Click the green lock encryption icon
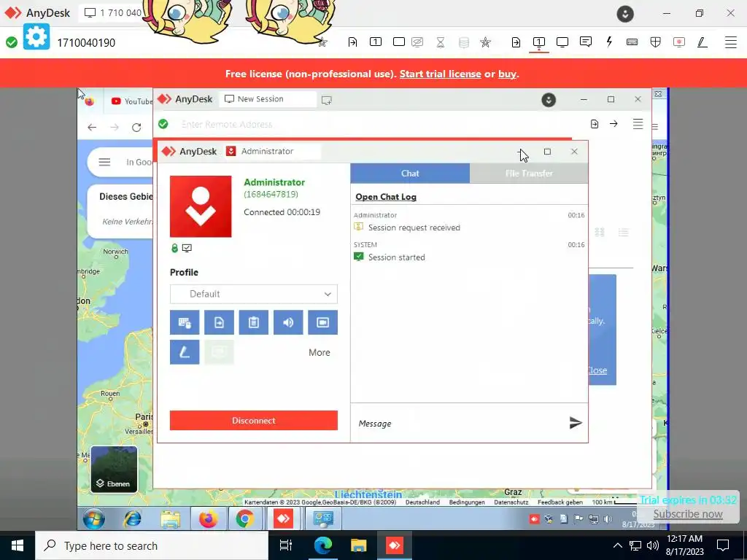Screen dimensions: 747x560 174,248
